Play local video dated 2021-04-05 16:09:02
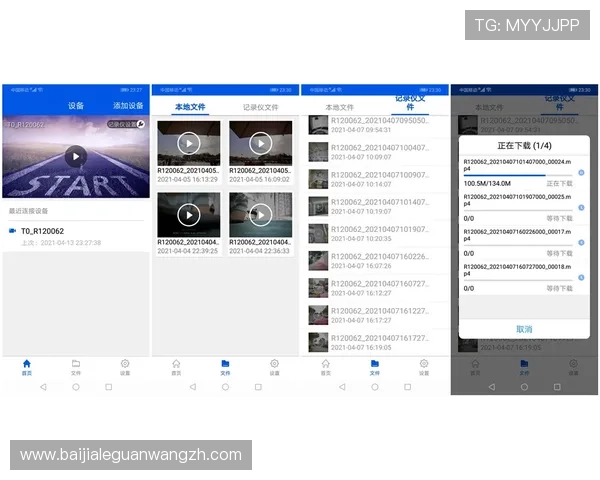Viewport: 600px width, 480px height. 260,143
